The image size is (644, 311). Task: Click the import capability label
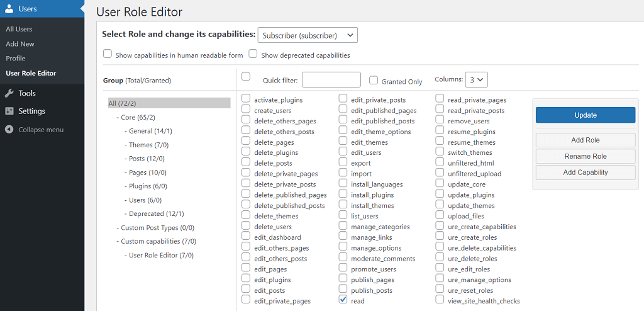click(x=362, y=174)
